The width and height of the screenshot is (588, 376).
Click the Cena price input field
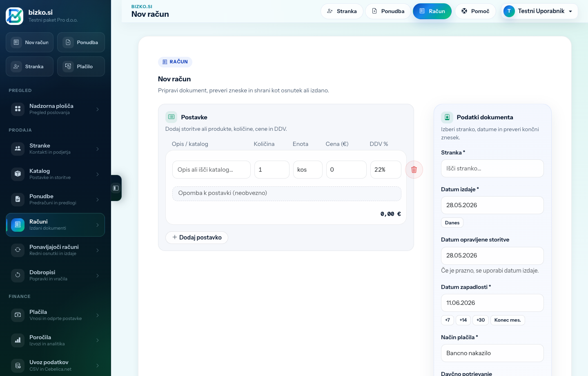pos(346,170)
